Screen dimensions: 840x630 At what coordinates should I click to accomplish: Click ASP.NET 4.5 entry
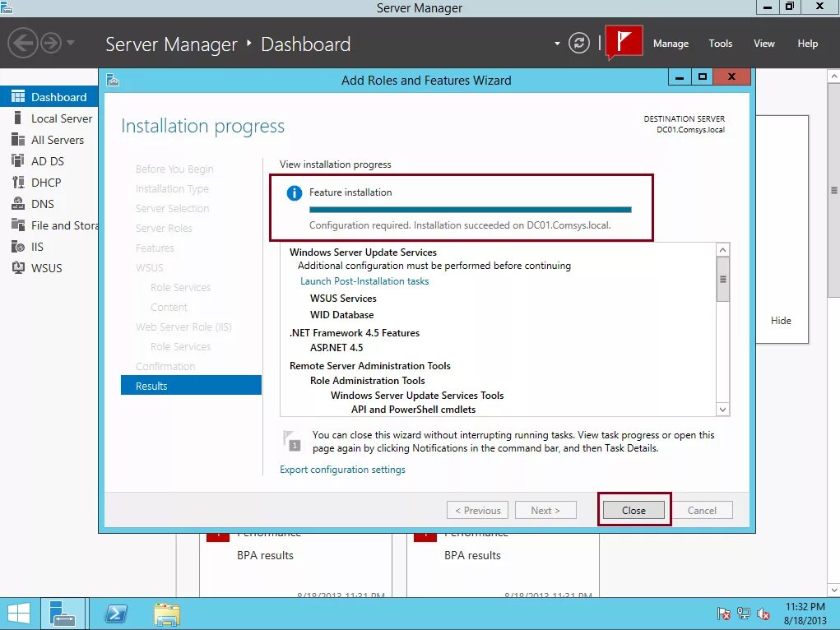pyautogui.click(x=336, y=348)
